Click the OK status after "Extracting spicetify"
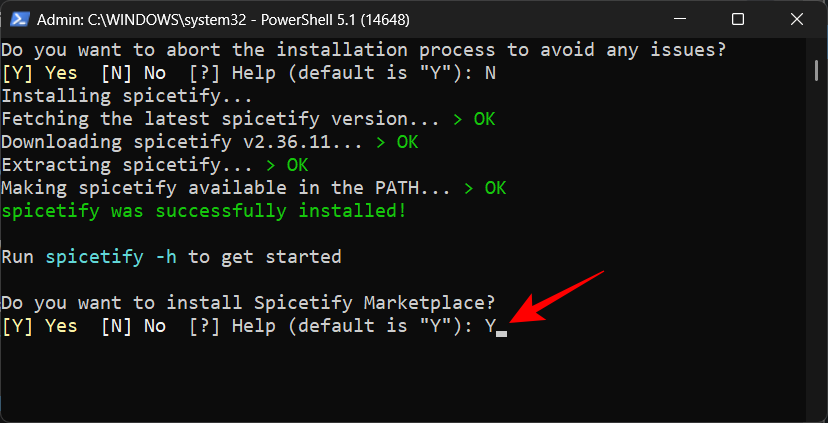This screenshot has width=828, height=423. pos(297,165)
